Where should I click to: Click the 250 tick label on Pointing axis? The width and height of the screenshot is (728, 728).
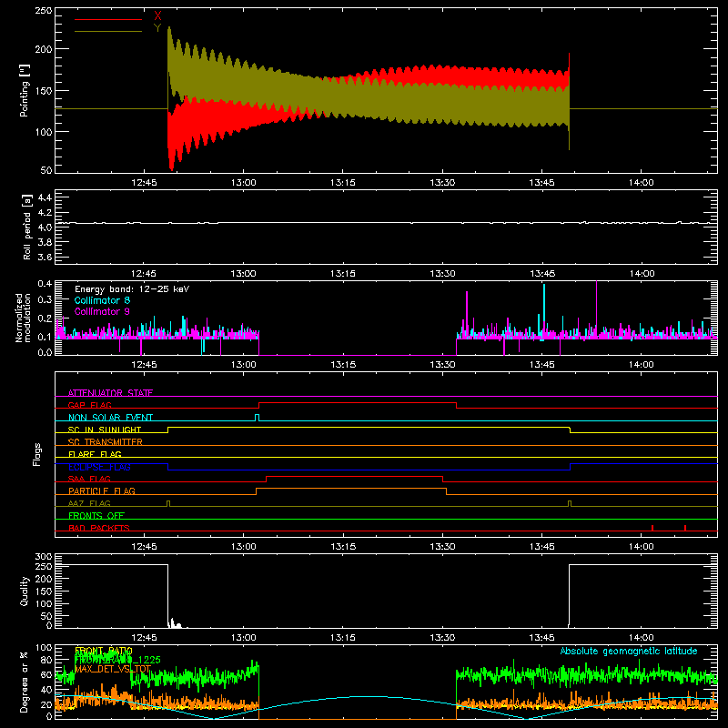44,11
